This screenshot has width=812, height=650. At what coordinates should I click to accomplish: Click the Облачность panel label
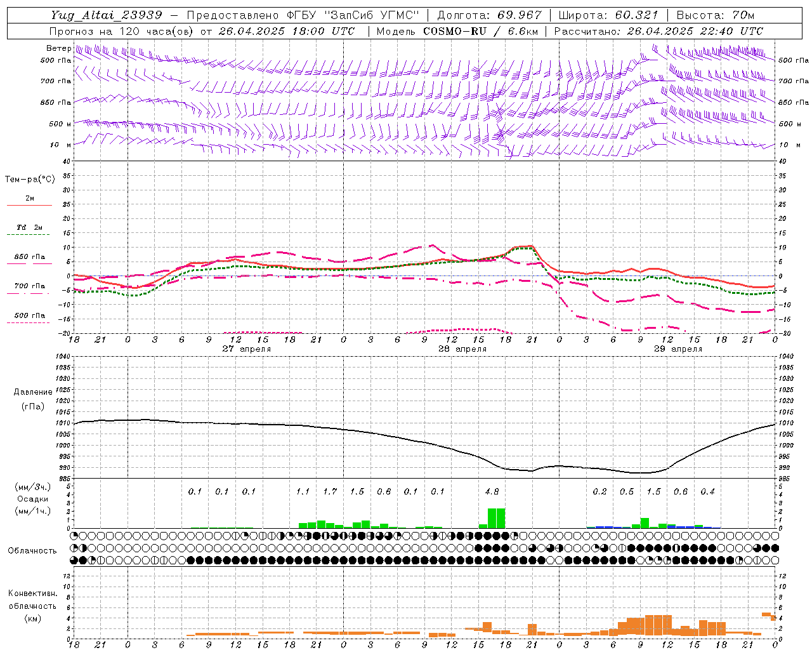point(32,551)
